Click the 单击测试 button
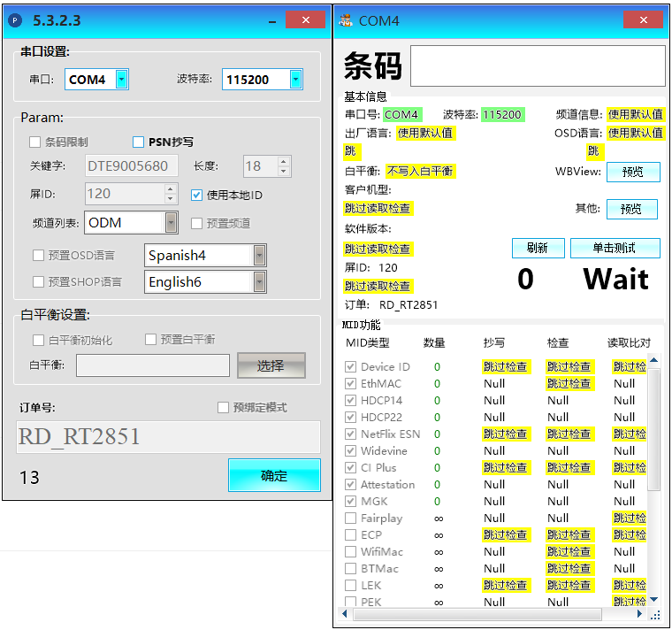 tap(615, 248)
